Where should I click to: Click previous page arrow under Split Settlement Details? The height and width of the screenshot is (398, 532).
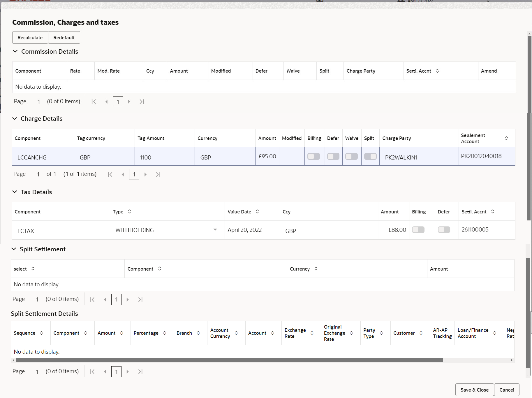(x=105, y=371)
